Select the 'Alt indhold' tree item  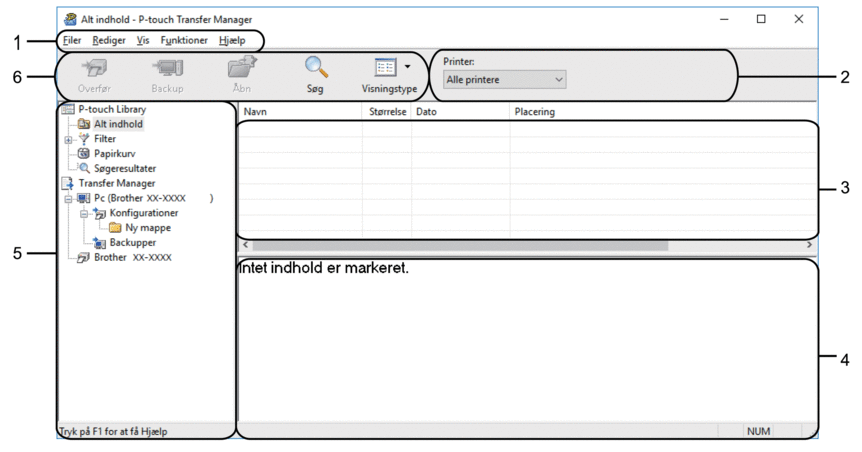point(118,124)
